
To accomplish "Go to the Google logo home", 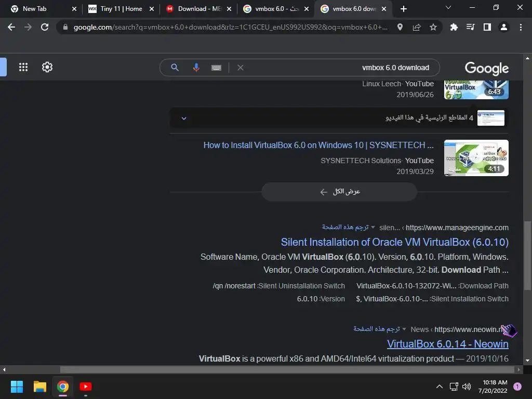I will click(486, 68).
